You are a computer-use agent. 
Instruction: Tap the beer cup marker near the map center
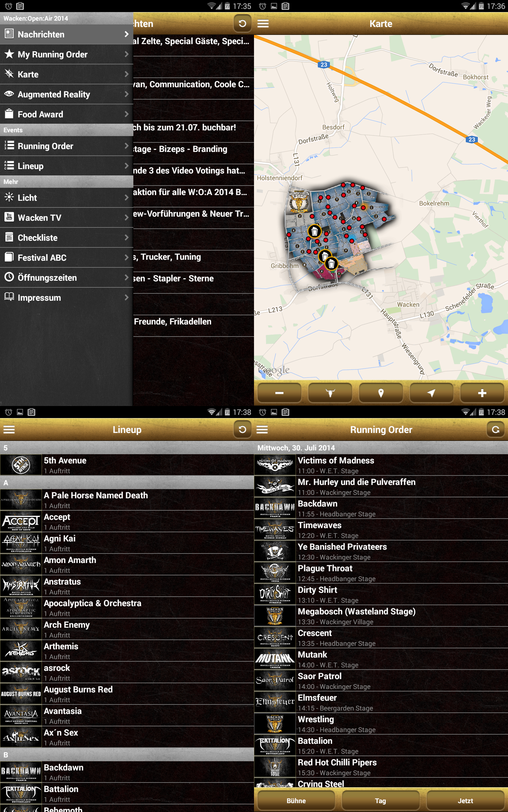pyautogui.click(x=314, y=231)
